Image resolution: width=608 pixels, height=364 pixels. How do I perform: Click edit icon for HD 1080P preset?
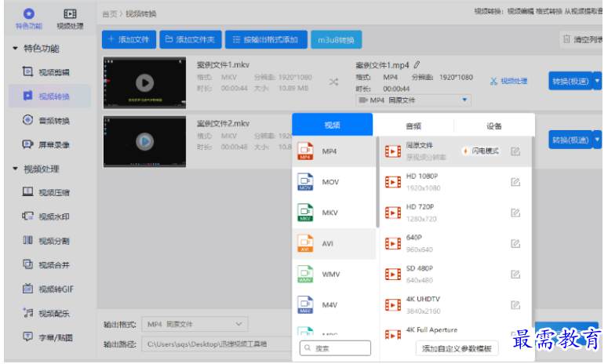coord(515,182)
